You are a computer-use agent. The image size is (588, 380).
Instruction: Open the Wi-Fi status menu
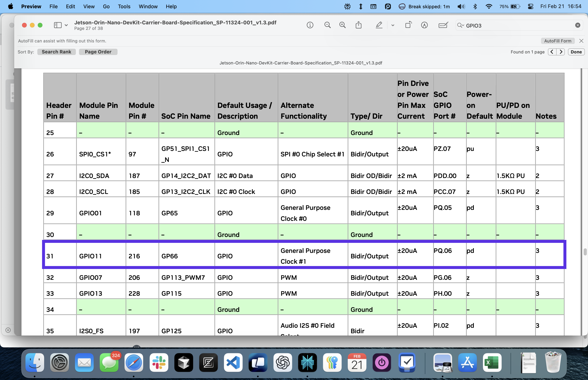pyautogui.click(x=489, y=6)
